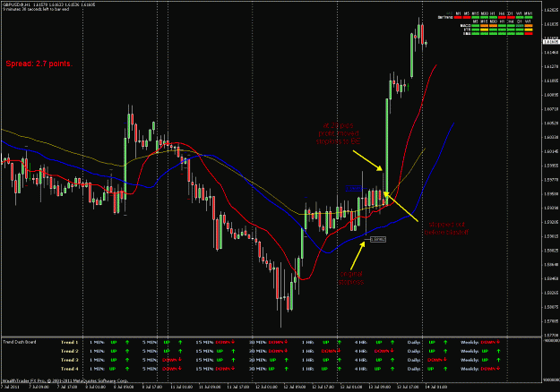Click Trend 4 5 MIN red down arrow
Screen dimensions: 560x392
pyautogui.click(x=180, y=369)
